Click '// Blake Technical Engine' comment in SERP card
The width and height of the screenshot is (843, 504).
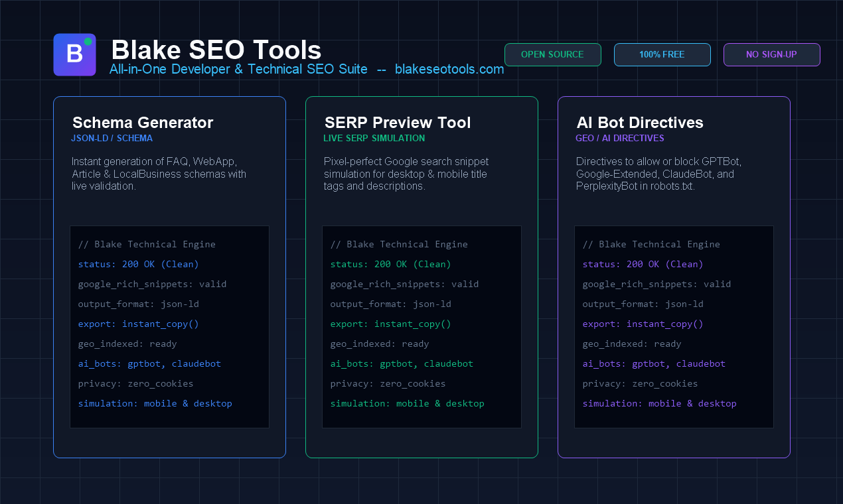point(399,244)
